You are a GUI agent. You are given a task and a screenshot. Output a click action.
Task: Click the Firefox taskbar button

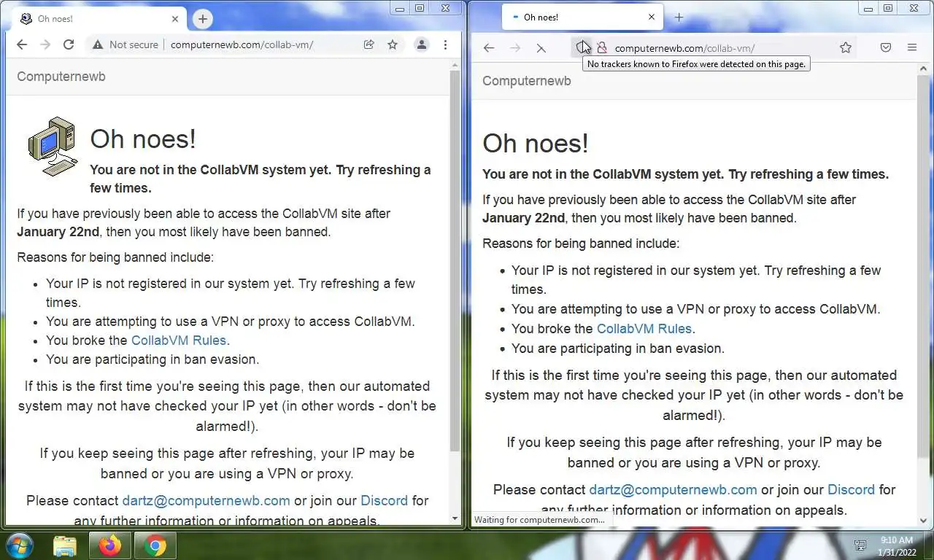pos(110,545)
